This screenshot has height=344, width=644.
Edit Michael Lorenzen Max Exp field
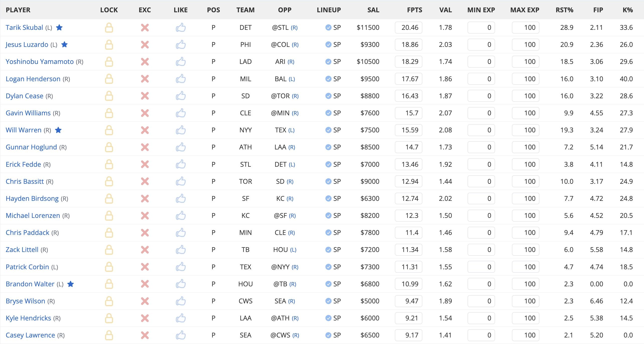pos(525,216)
